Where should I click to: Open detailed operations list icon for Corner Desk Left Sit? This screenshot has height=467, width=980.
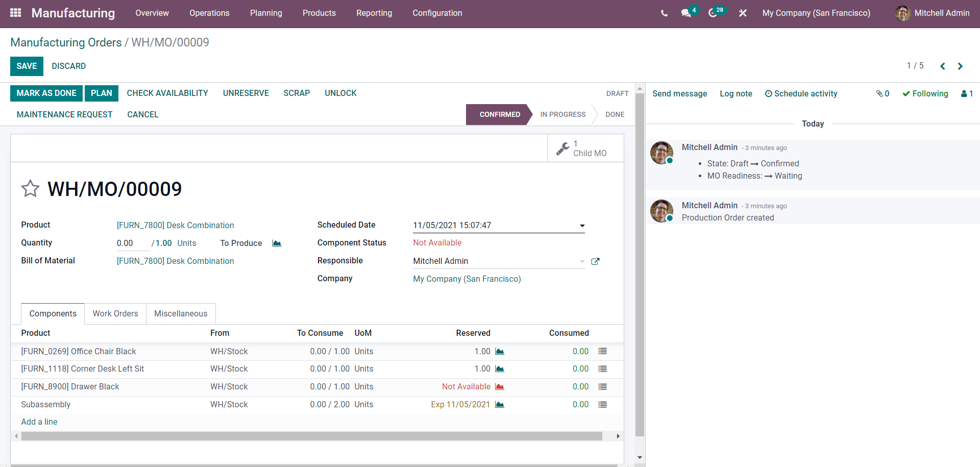click(x=602, y=369)
